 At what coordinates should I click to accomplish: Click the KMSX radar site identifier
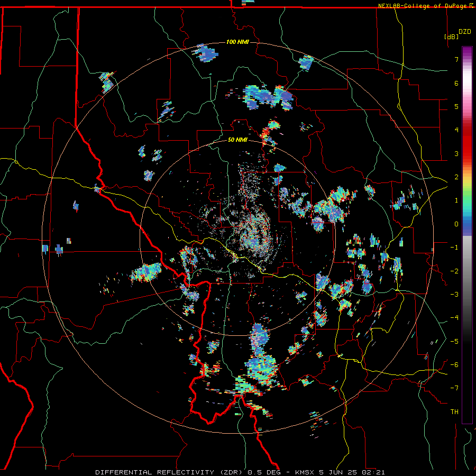coord(305,472)
